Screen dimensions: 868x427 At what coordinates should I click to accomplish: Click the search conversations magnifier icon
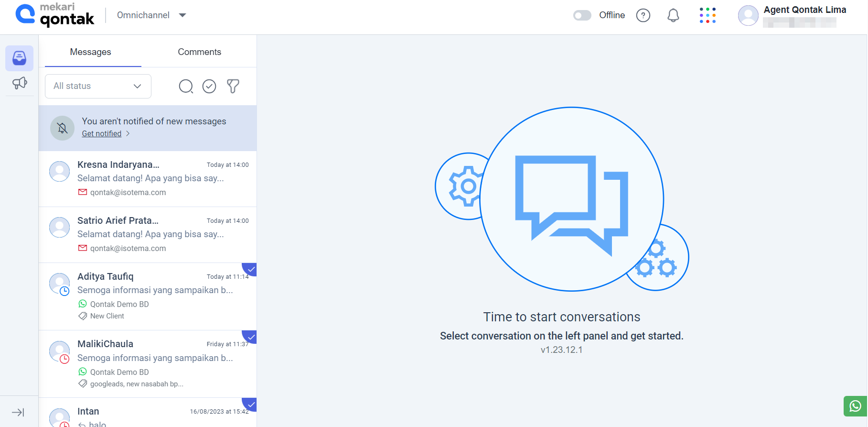(x=186, y=86)
